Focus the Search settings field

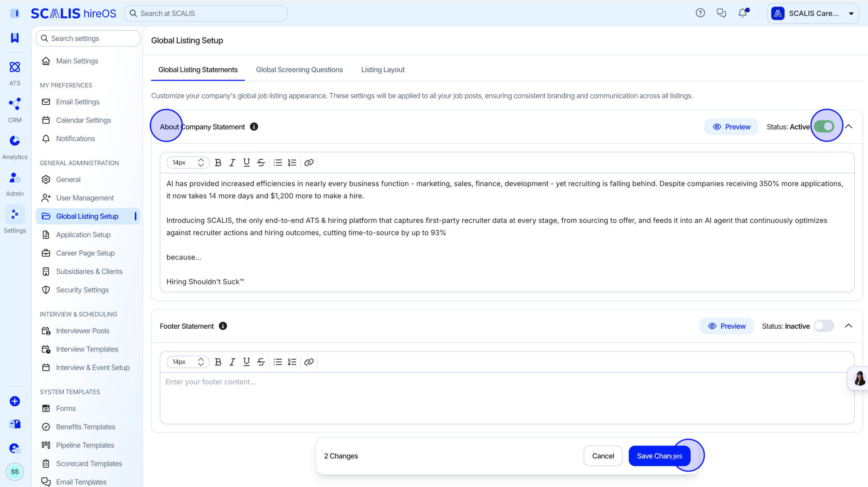click(x=88, y=38)
